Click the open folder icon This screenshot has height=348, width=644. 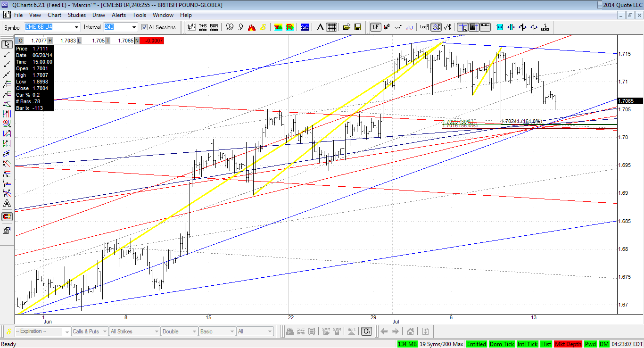click(x=347, y=27)
